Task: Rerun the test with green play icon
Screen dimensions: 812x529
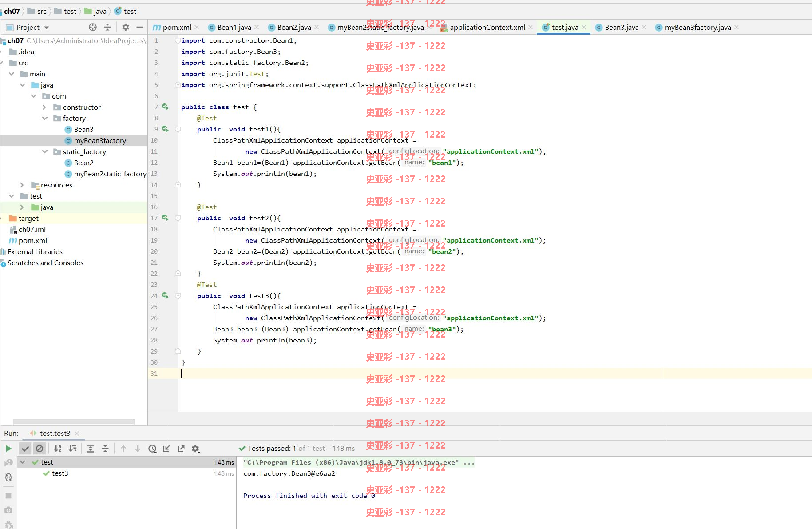Action: (8, 449)
